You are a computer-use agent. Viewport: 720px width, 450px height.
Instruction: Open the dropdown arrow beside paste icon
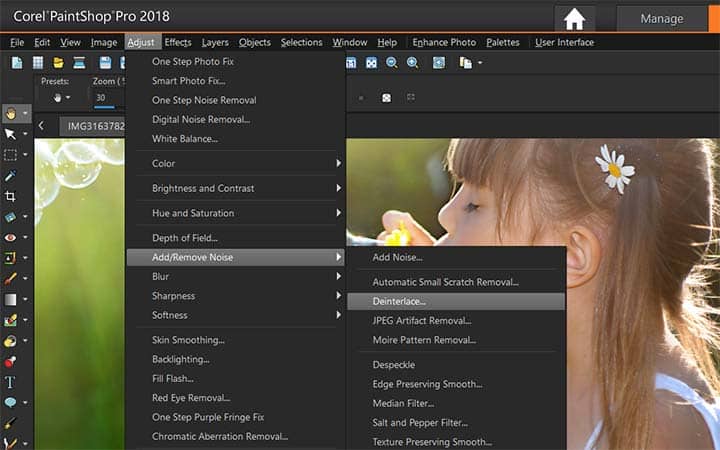480,63
